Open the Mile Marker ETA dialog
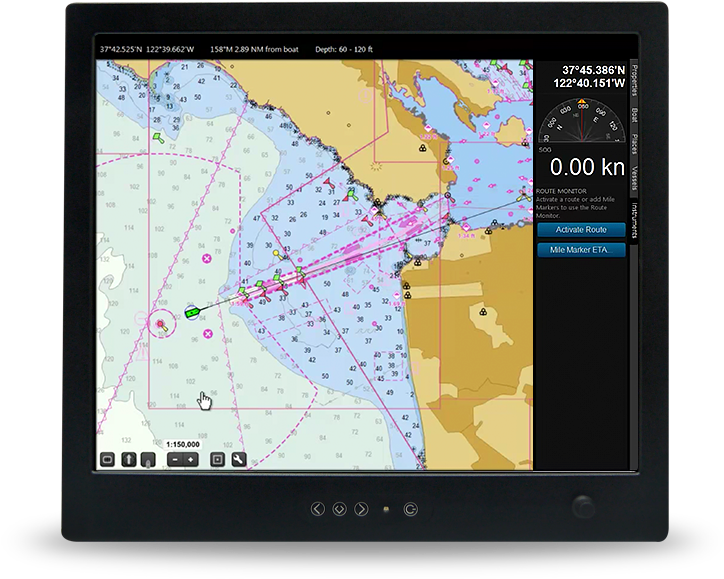Viewport: 724px width, 579px height. point(581,250)
